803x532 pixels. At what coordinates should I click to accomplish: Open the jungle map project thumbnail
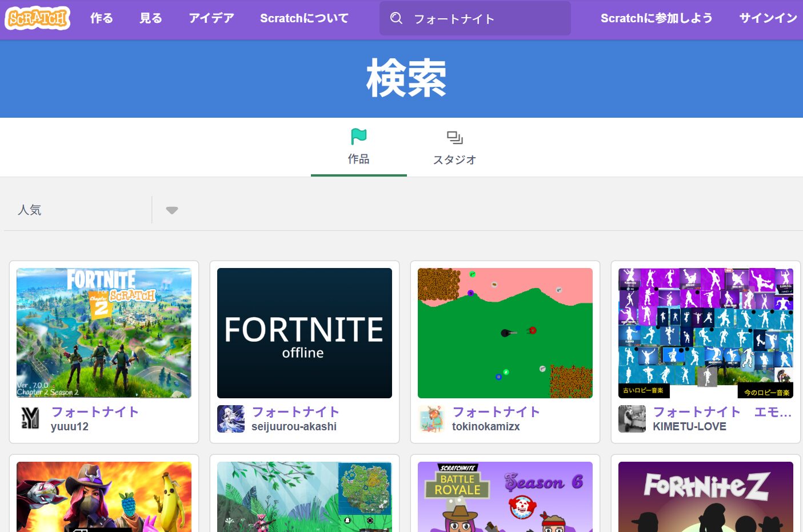pos(305,497)
